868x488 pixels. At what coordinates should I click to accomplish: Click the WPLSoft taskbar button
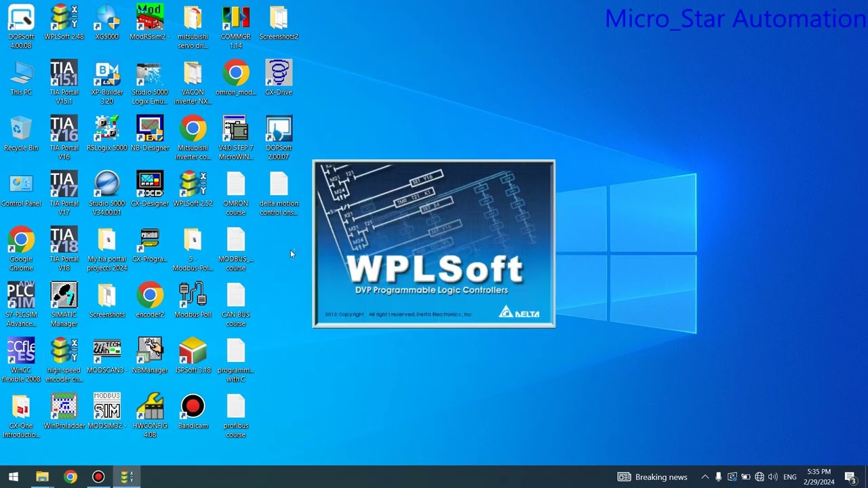tap(126, 477)
